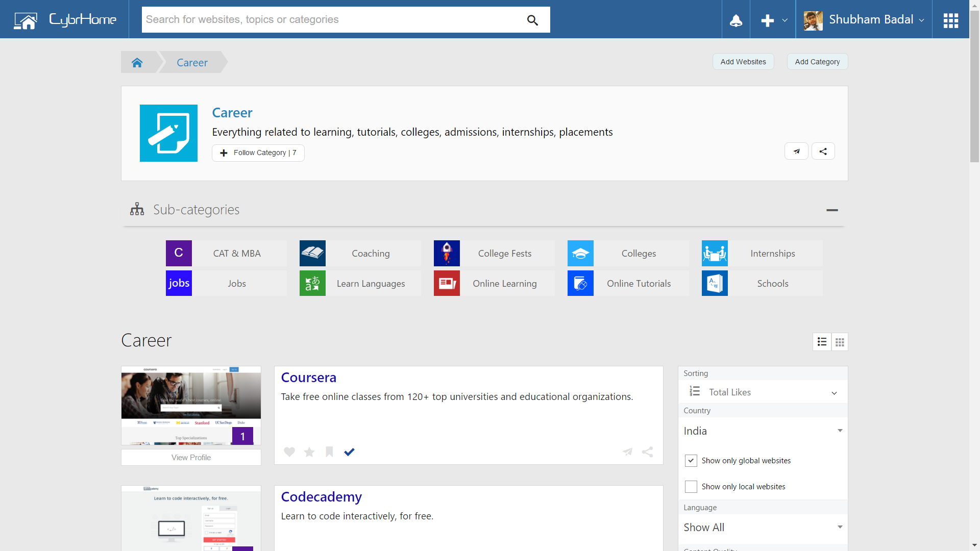
Task: Click the search magnifier icon
Action: [532, 20]
